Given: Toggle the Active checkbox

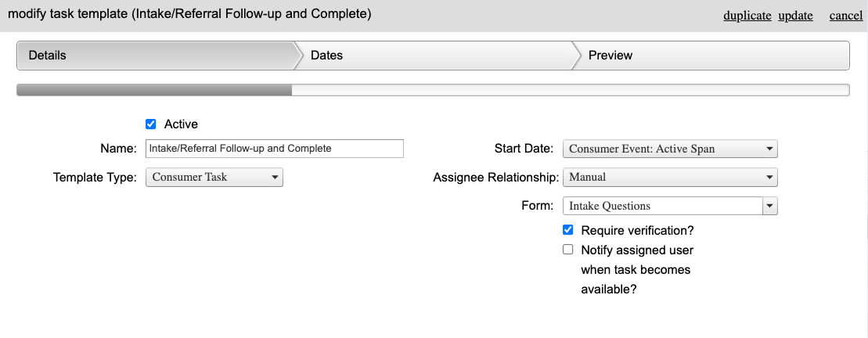Looking at the screenshot, I should click(151, 124).
